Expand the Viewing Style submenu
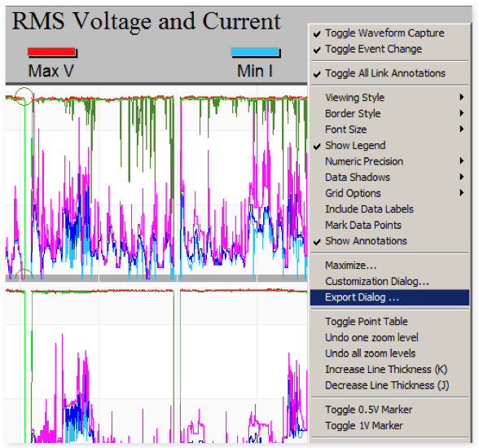 pyautogui.click(x=389, y=98)
